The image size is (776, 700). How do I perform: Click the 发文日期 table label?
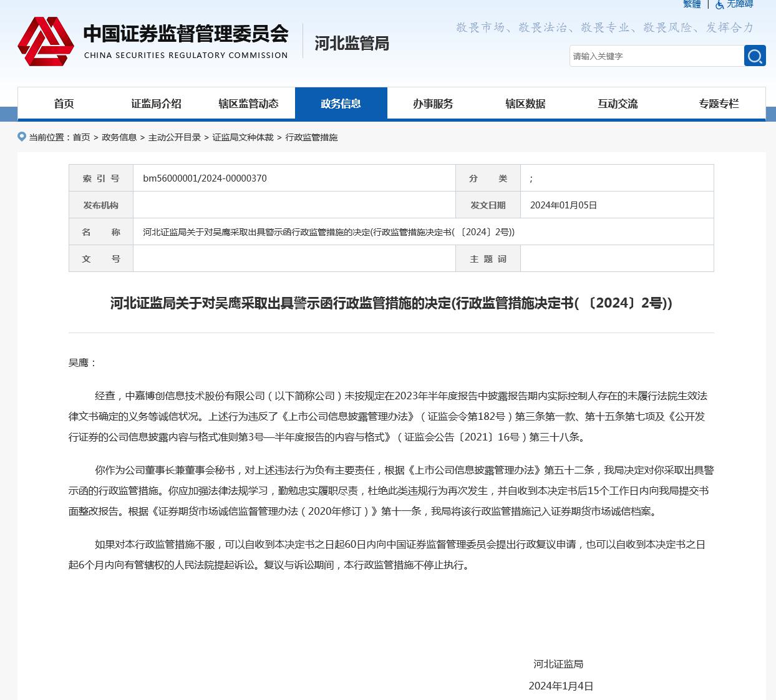[x=488, y=205]
